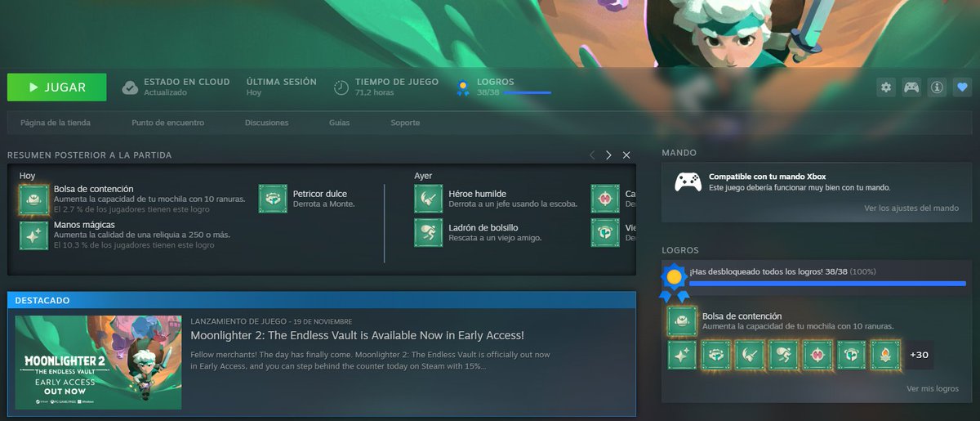The height and width of the screenshot is (421, 980).
Task: Open game settings with the gear icon
Action: point(885,87)
